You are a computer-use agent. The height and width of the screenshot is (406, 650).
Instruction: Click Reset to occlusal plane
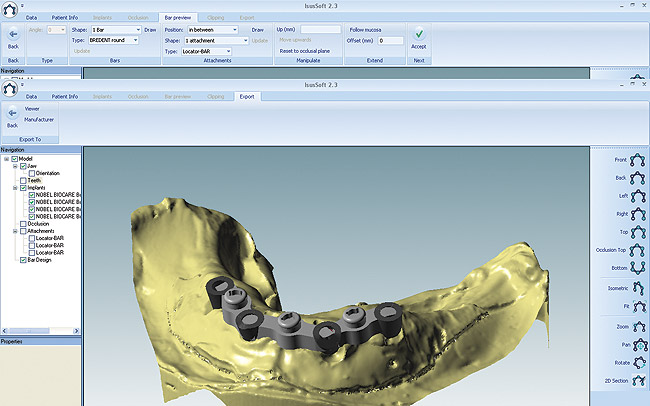305,50
